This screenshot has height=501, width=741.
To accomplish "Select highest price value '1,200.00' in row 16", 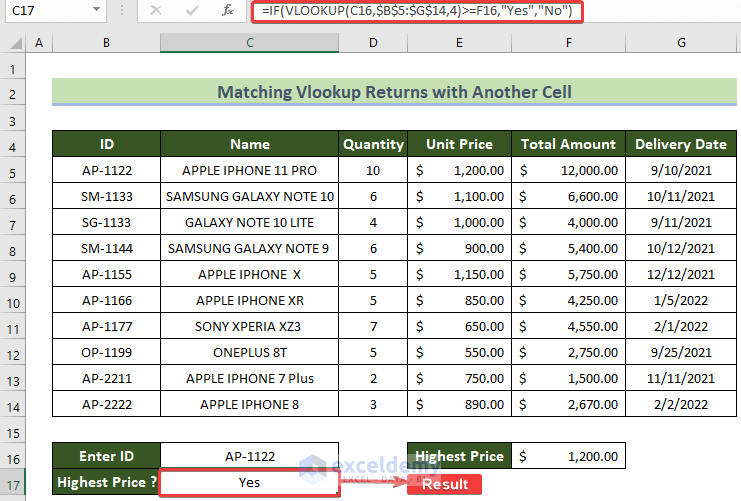I will pyautogui.click(x=569, y=456).
